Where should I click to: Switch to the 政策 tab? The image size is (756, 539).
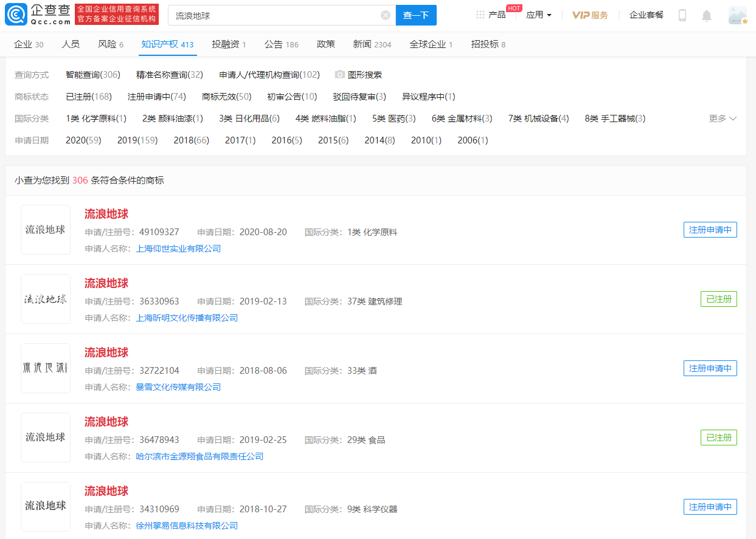coord(326,44)
